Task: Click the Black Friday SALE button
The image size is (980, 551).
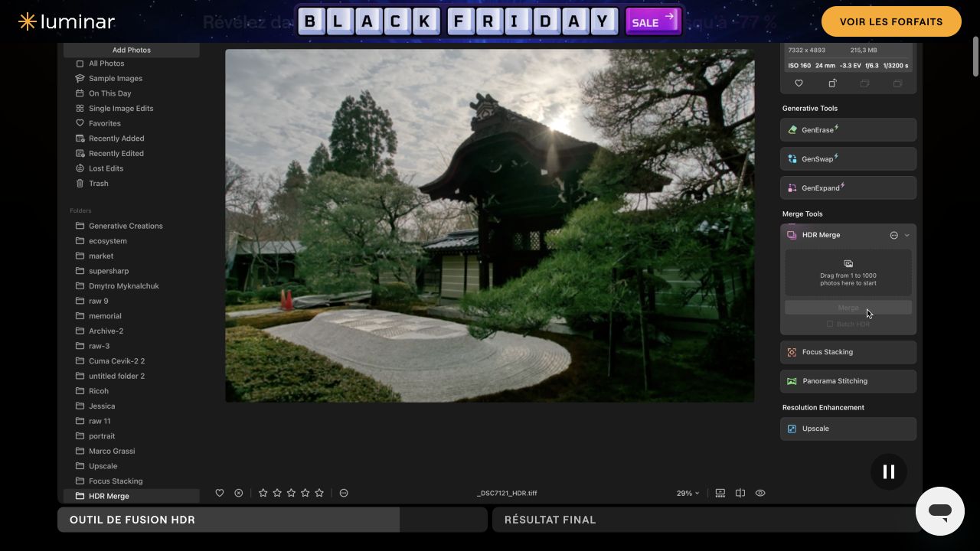Action: 653,21
